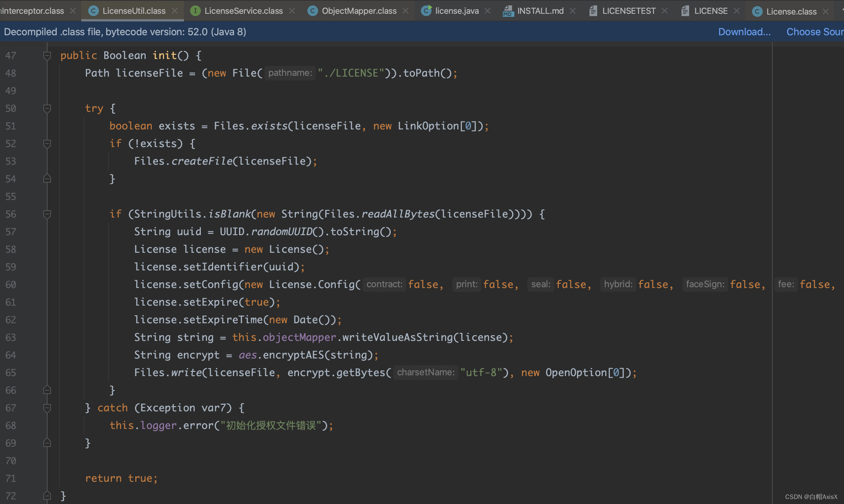Close the INSTALL.md tab
This screenshot has height=504, width=844.
pos(573,11)
